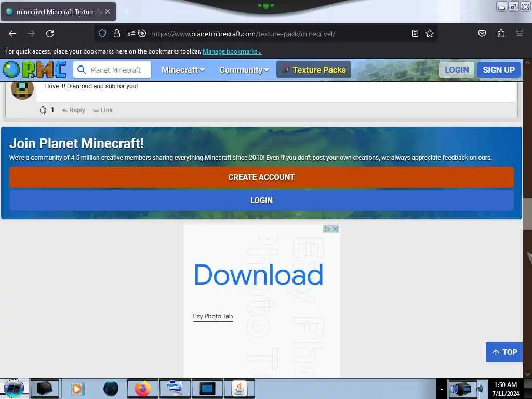Image resolution: width=532 pixels, height=399 pixels.
Task: Reload the page with the refresh icon
Action: (50, 34)
